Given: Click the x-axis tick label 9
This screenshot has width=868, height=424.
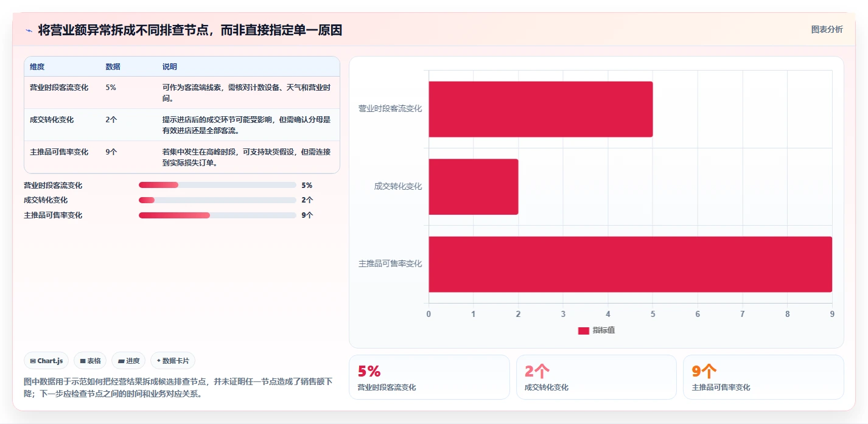Looking at the screenshot, I should pos(832,314).
